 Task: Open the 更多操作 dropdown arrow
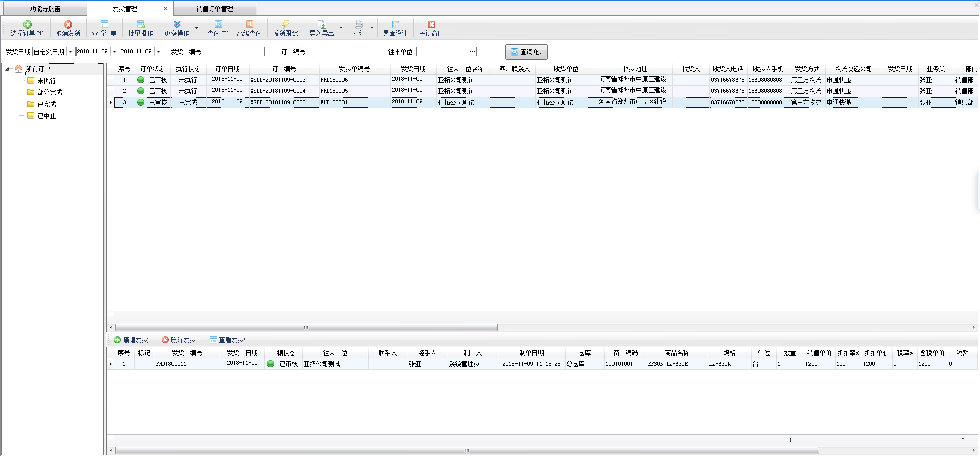[x=197, y=28]
